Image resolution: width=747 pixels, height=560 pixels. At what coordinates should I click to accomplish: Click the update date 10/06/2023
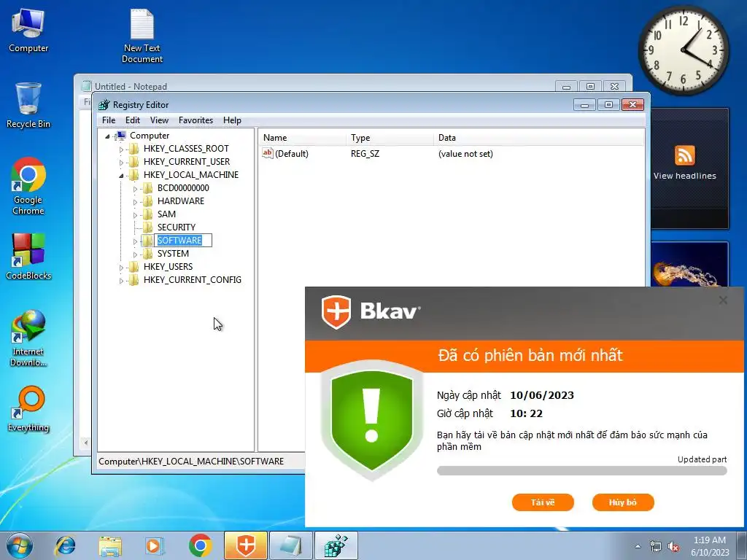tap(542, 394)
